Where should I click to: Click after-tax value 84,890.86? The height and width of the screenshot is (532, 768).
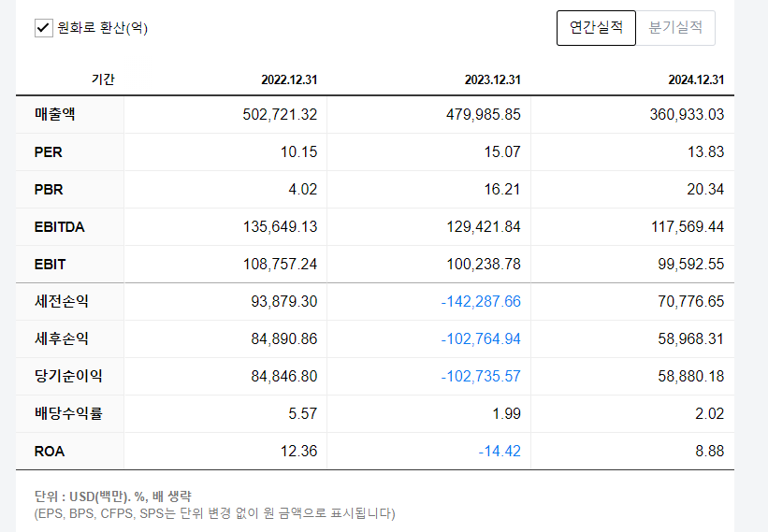[284, 338]
